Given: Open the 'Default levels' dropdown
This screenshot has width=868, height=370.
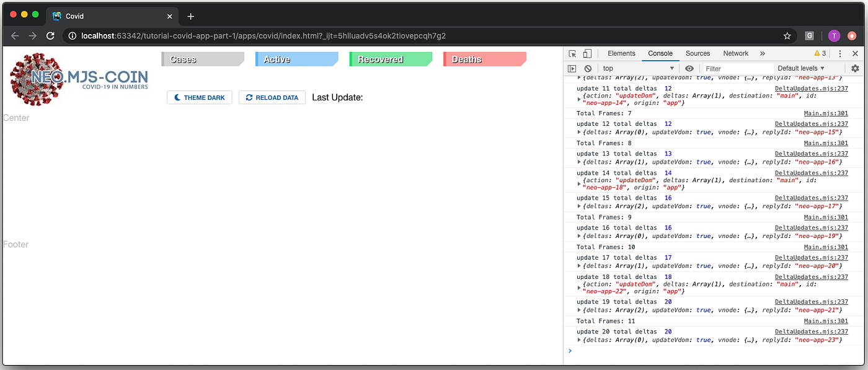Looking at the screenshot, I should 801,68.
